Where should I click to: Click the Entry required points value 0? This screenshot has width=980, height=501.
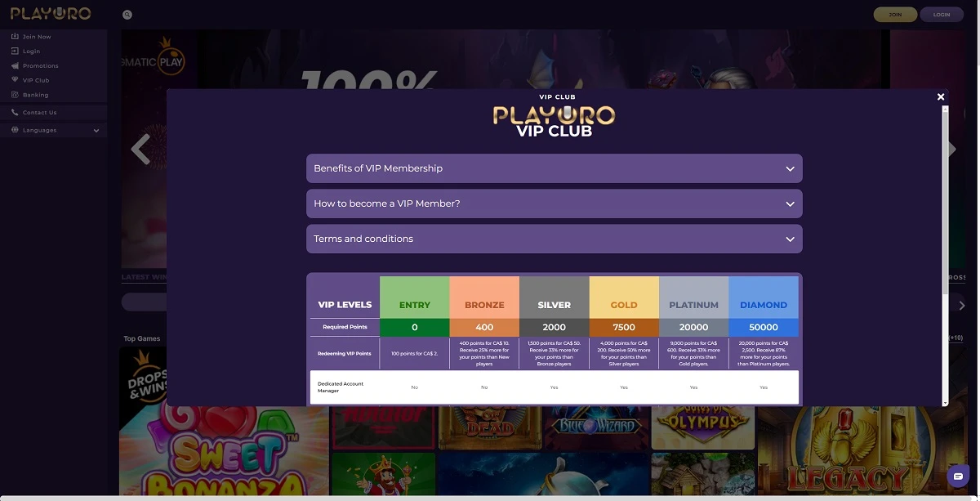pos(415,327)
